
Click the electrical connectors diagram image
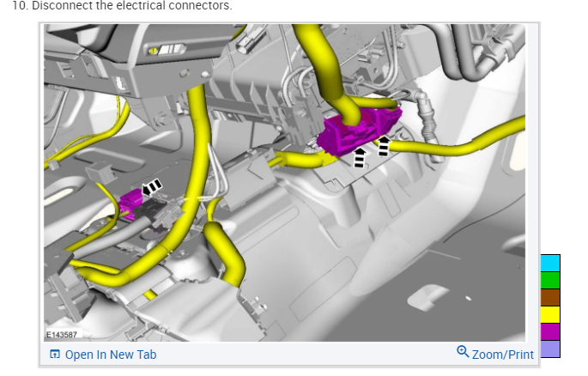coord(285,183)
